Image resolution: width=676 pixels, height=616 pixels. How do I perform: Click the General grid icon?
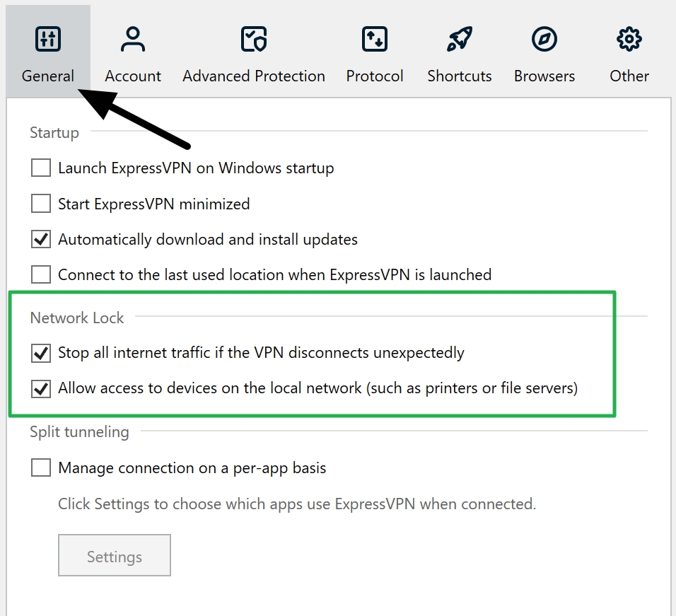[x=47, y=39]
